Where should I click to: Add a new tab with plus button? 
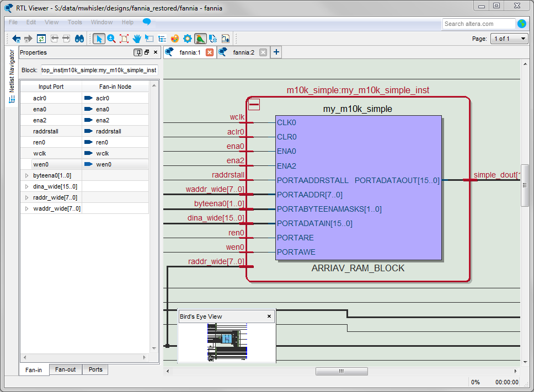pos(276,52)
